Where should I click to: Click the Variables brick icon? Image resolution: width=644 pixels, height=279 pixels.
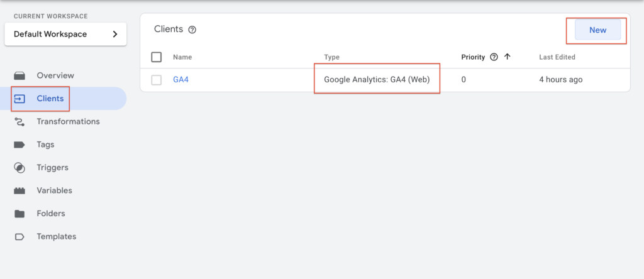pos(19,191)
